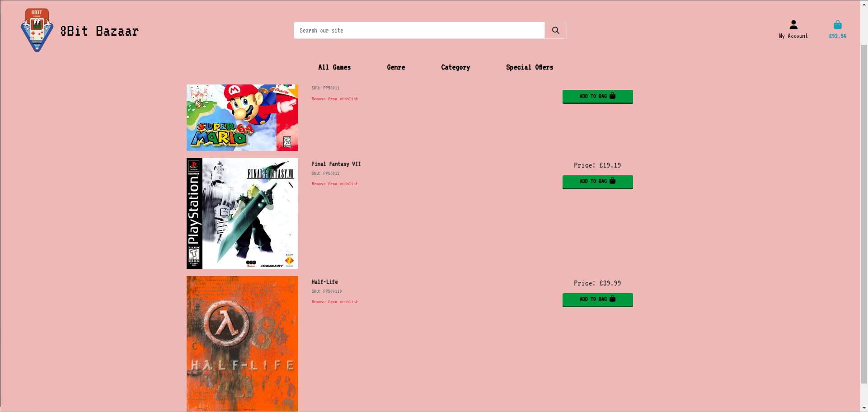Open Half-Life cover image

(242, 344)
